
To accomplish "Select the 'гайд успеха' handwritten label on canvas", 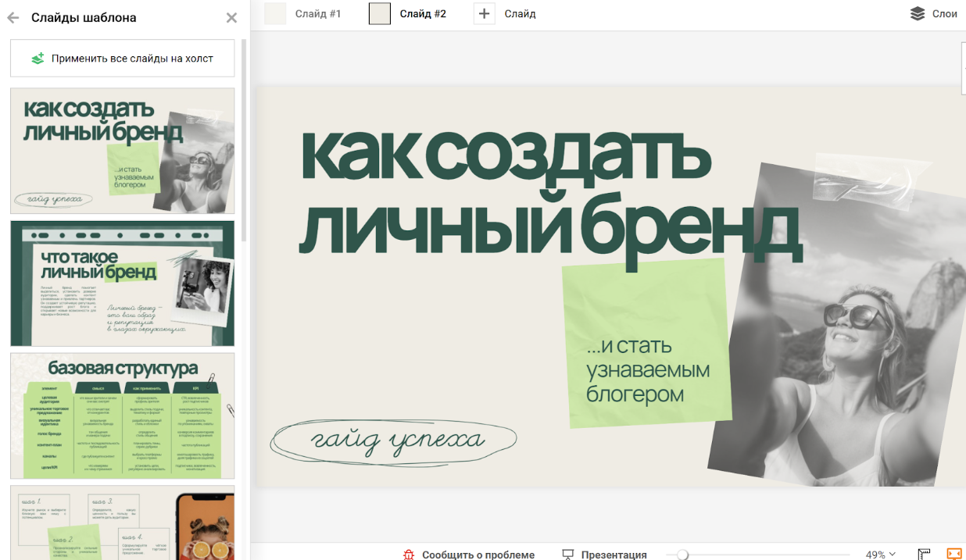I will click(x=393, y=442).
